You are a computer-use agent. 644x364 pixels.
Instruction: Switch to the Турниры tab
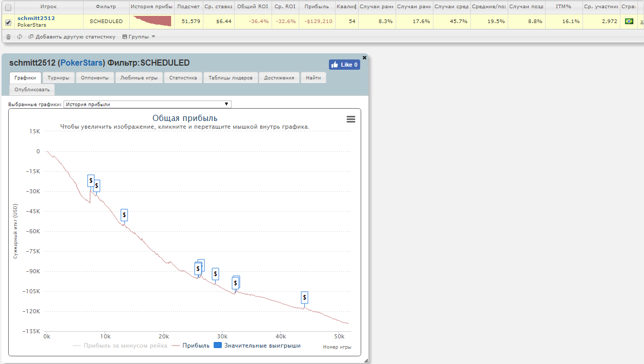click(58, 78)
